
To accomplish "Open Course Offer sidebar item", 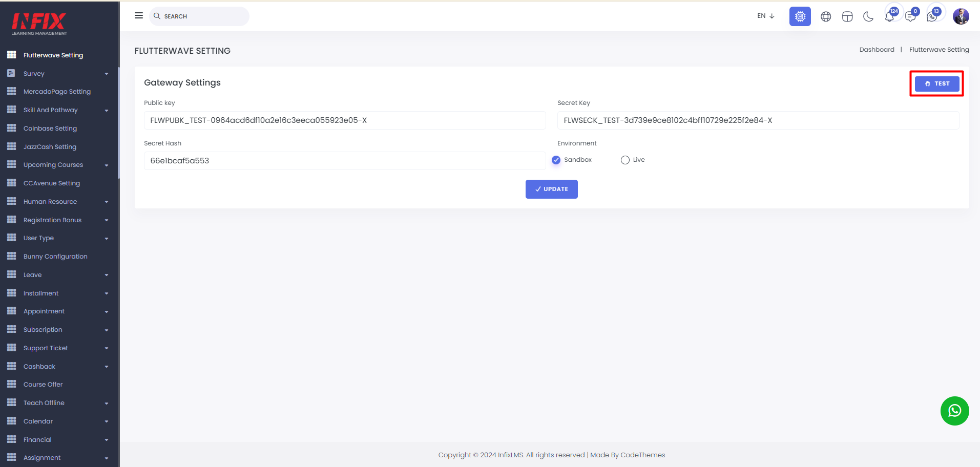I will [x=43, y=384].
